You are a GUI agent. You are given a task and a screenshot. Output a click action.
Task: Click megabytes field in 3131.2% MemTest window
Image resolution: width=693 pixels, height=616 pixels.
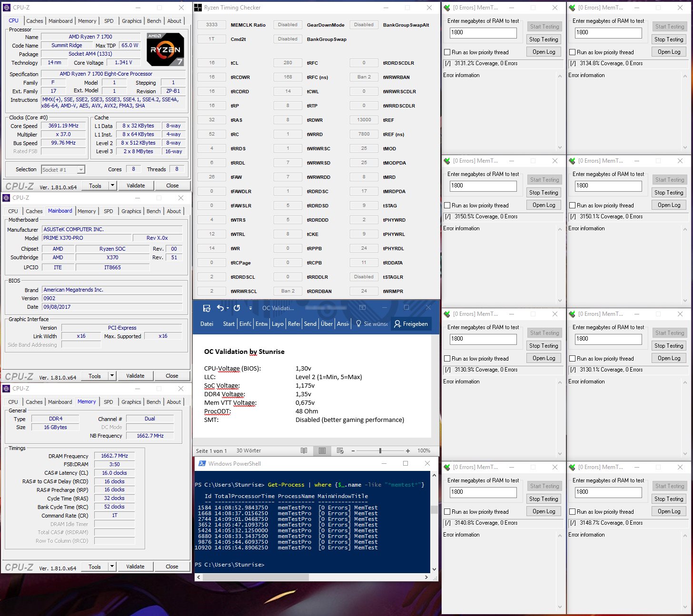(x=483, y=33)
